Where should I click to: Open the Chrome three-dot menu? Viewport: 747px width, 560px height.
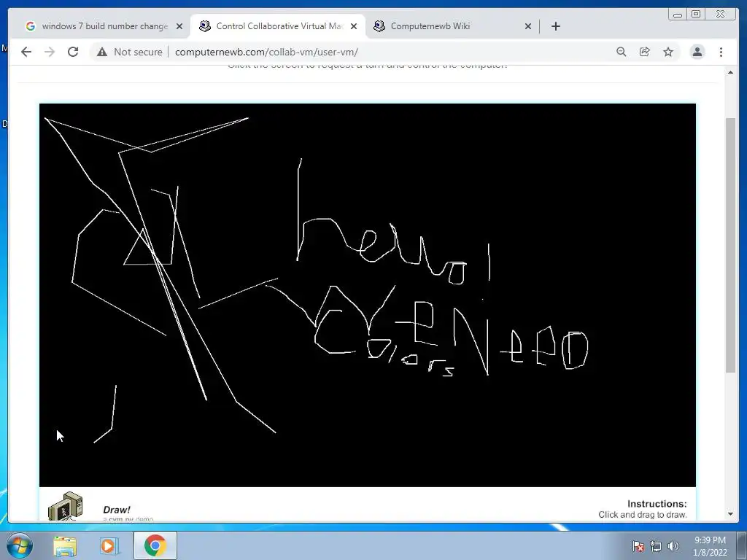coord(721,52)
